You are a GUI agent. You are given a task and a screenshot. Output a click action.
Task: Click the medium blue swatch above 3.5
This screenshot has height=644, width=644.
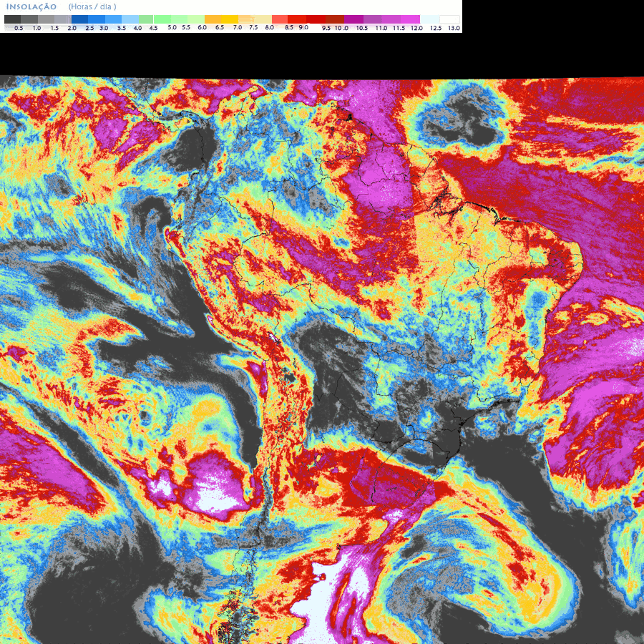tap(113, 19)
